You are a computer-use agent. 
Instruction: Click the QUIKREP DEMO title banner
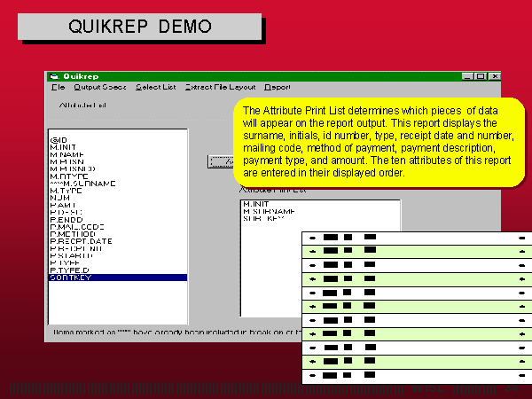pyautogui.click(x=140, y=26)
